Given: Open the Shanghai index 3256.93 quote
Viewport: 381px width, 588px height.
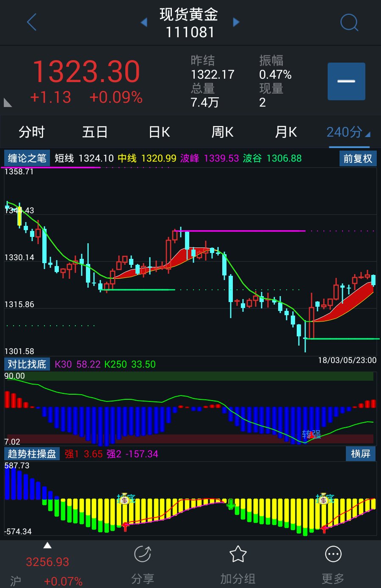Looking at the screenshot, I should click(x=47, y=562).
